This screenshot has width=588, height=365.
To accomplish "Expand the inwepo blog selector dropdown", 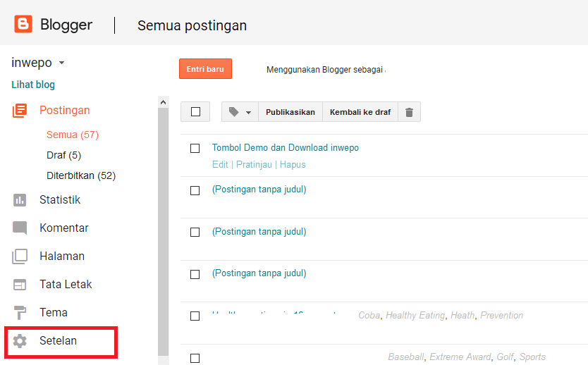I will coord(61,63).
